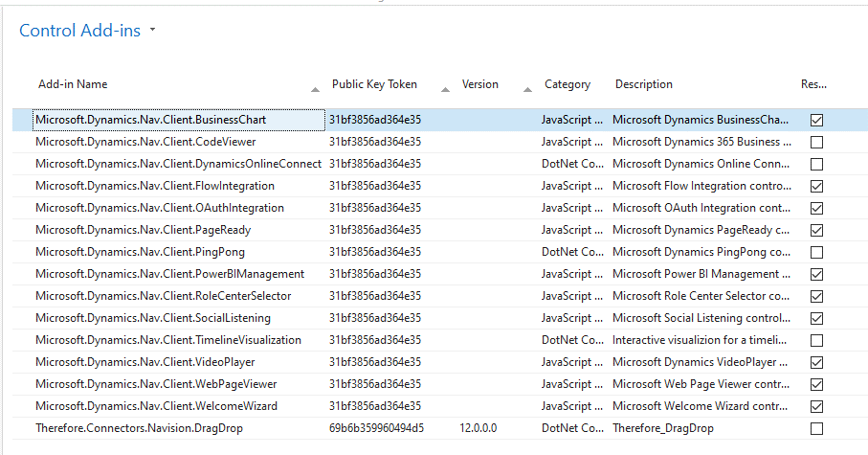The height and width of the screenshot is (455, 868).
Task: Select Microsoft.Dynamics.Nav.Client.DynamicsOnlineConnect add-in name
Action: pyautogui.click(x=178, y=164)
